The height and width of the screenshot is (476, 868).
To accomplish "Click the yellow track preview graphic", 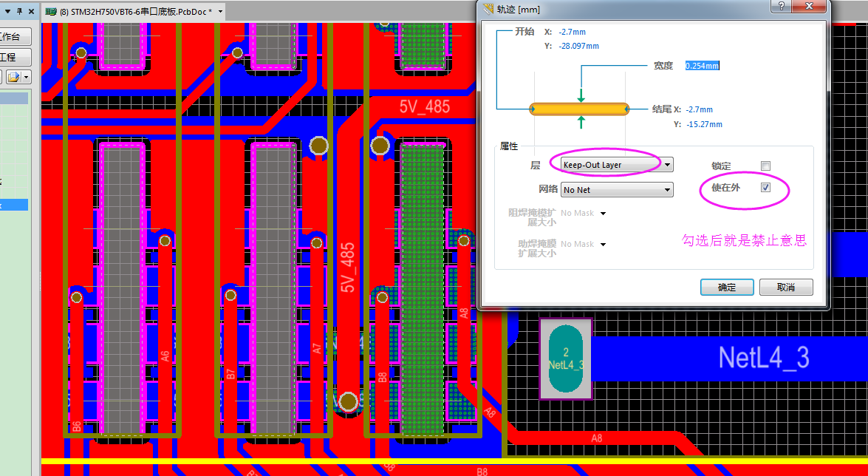I will pyautogui.click(x=579, y=109).
